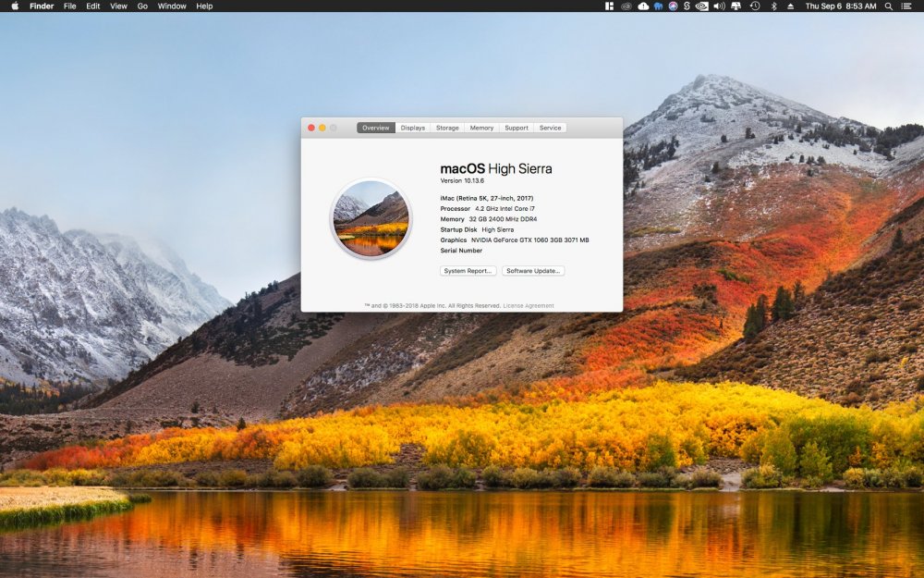
Task: Open the Edit menu
Action: point(93,6)
